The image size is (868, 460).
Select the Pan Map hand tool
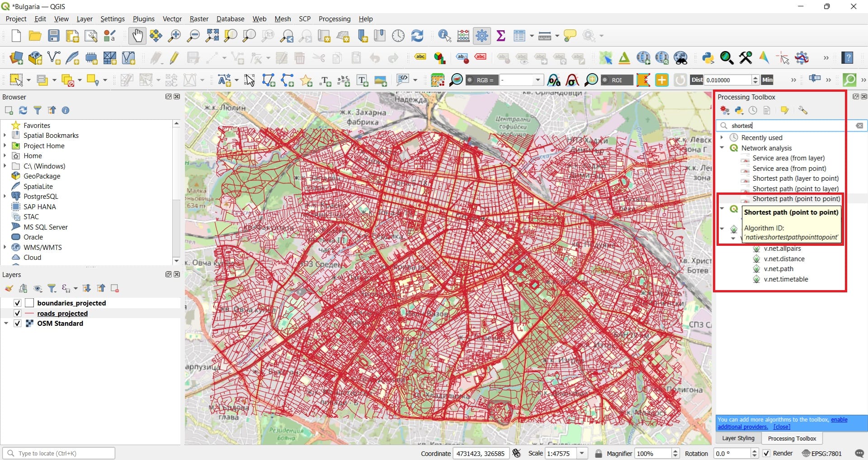point(137,36)
